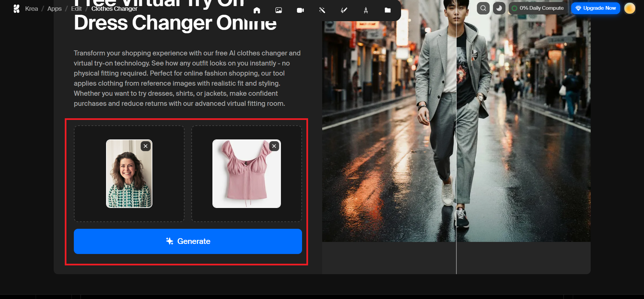Open the Enhancer wand icon
The width and height of the screenshot is (644, 299).
[322, 10]
